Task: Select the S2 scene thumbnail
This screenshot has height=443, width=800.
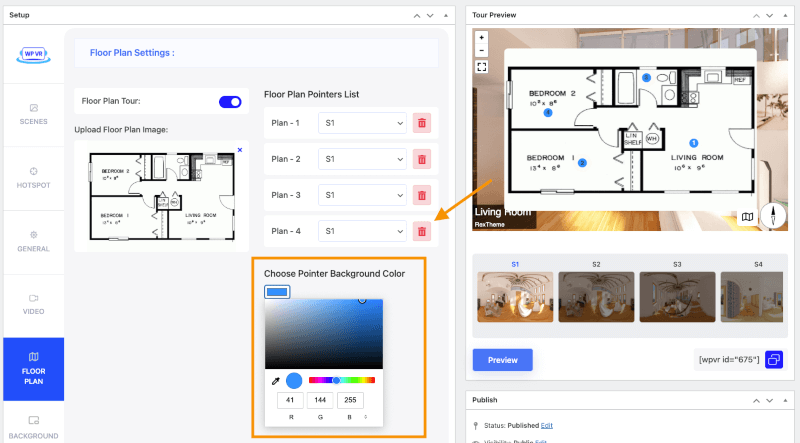Action: tap(596, 297)
